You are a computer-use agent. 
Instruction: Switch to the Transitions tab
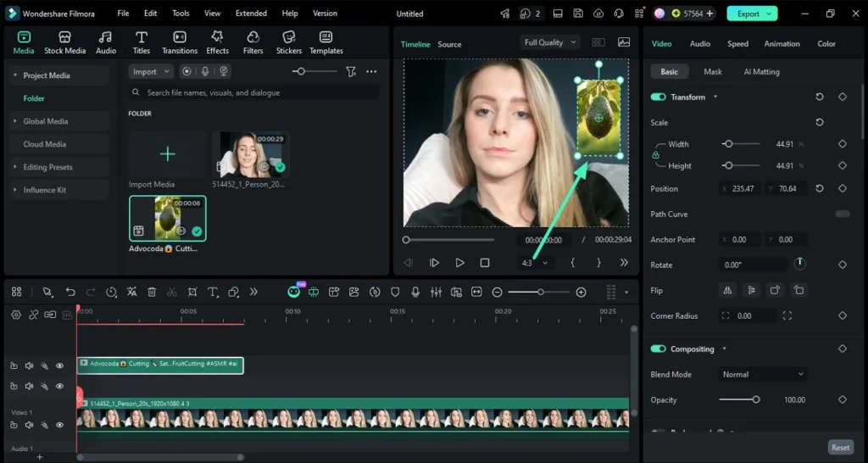click(180, 42)
